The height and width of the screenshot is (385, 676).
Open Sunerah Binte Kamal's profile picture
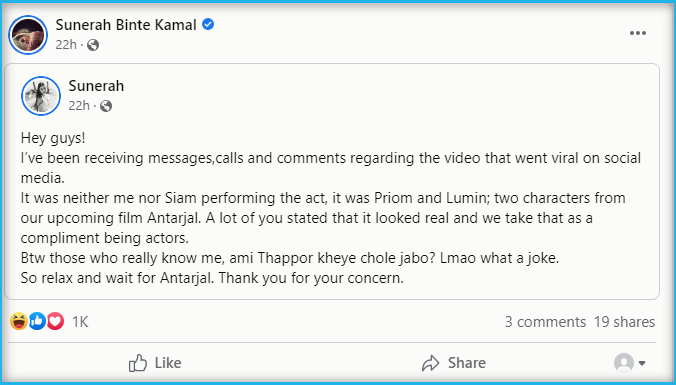pyautogui.click(x=28, y=35)
